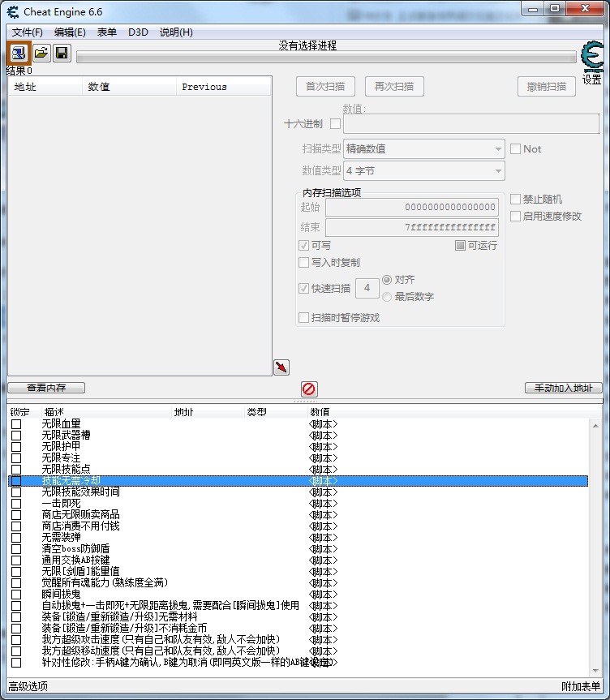
Task: Click the 手动加入地址 button
Action: tap(564, 388)
